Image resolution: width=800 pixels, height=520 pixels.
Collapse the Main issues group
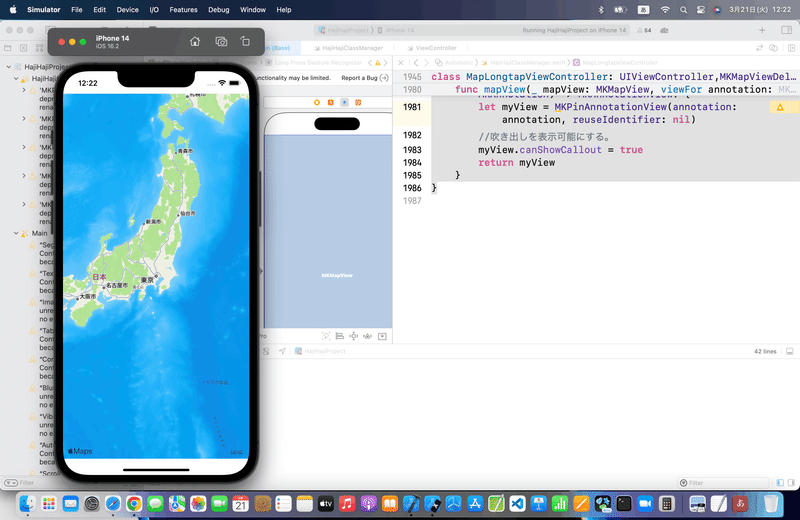click(16, 233)
